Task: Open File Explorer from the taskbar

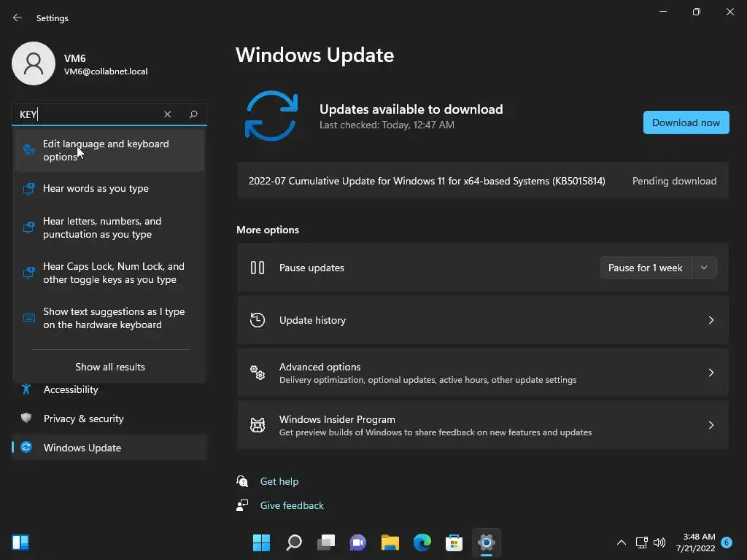Action: (390, 542)
